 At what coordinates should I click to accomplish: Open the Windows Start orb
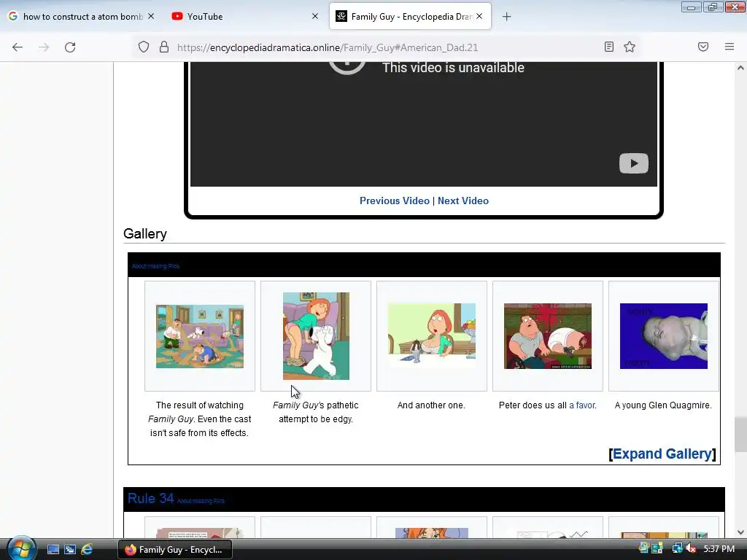pos(21,548)
